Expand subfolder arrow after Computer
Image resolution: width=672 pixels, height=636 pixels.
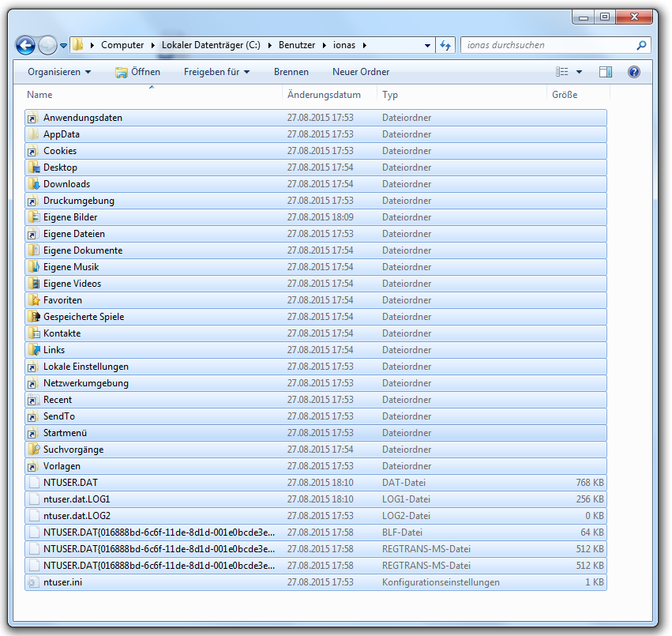tap(153, 46)
